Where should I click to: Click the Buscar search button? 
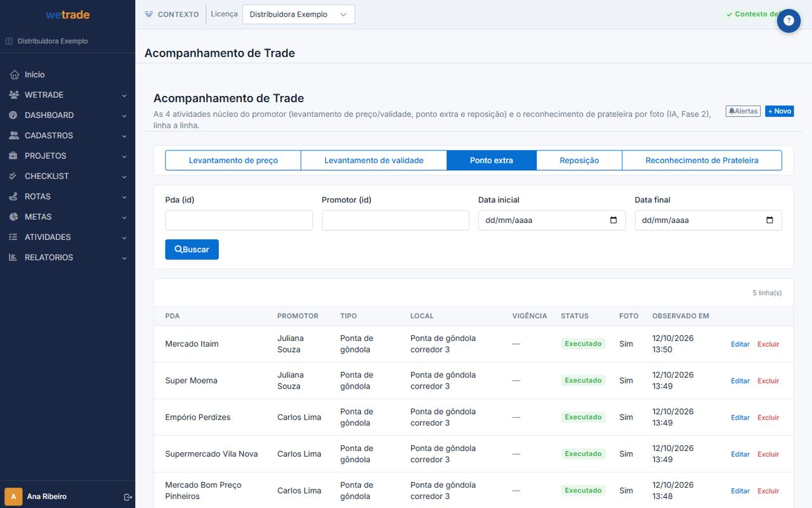[192, 250]
